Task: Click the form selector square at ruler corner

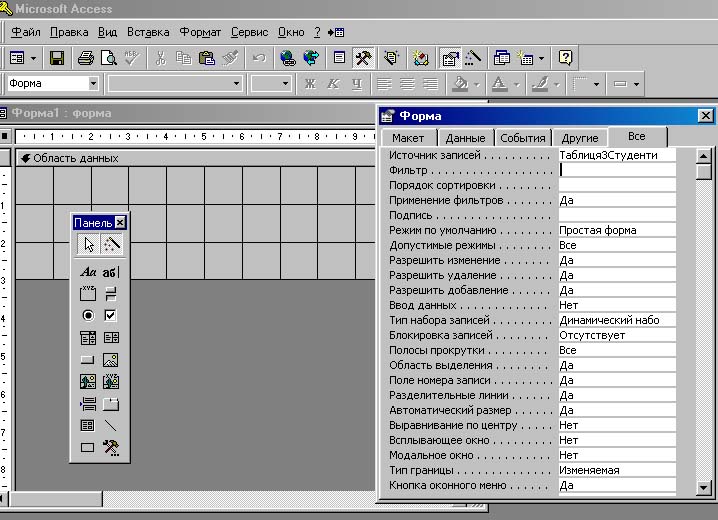Action: [5, 136]
